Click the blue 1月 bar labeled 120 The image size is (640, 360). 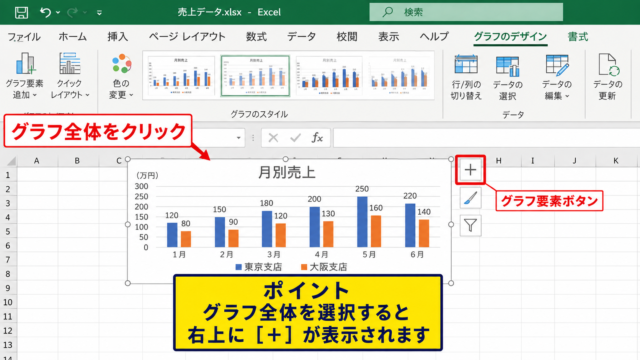172,235
